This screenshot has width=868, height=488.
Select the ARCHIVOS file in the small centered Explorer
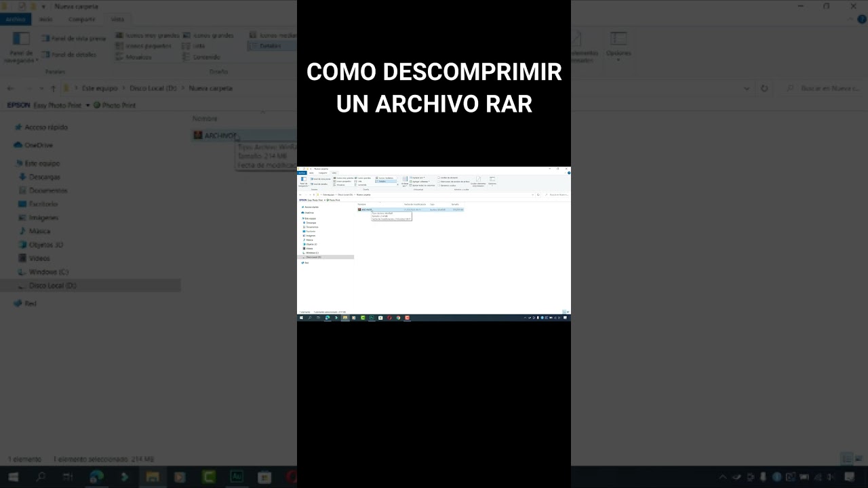point(410,209)
